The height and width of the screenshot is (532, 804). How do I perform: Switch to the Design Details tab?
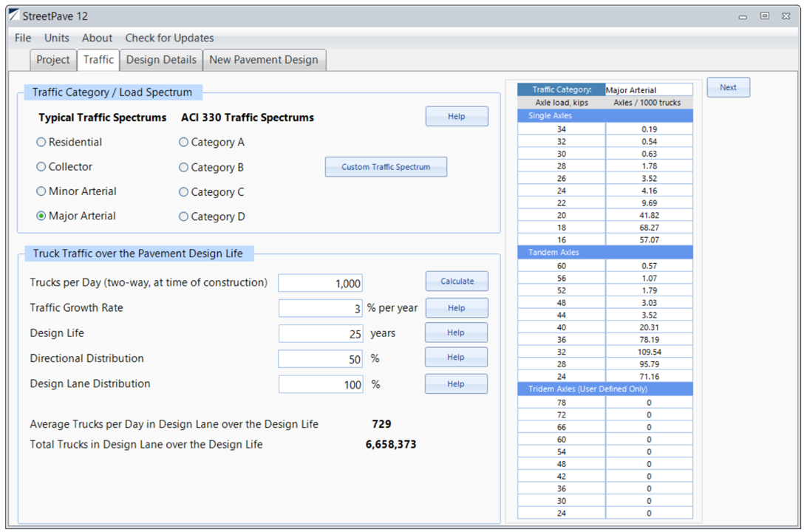click(161, 60)
